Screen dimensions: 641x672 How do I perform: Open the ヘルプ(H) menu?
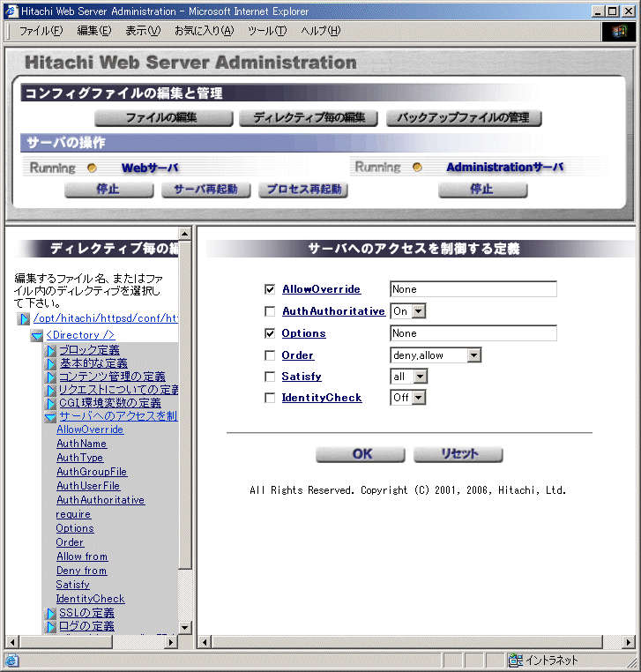point(321,31)
